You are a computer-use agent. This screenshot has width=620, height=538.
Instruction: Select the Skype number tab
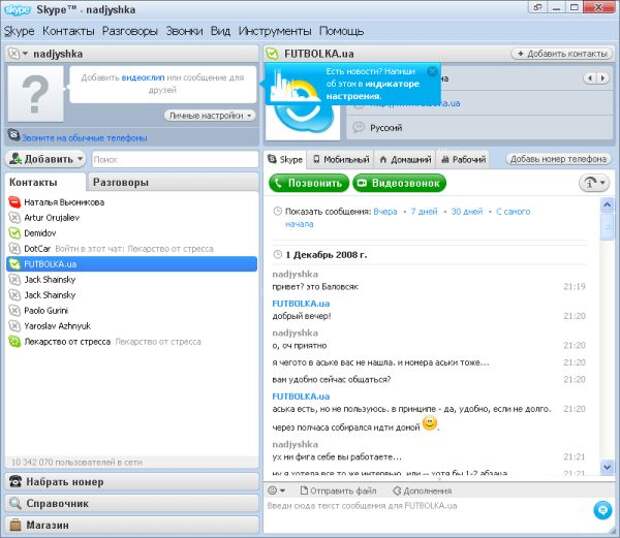285,159
